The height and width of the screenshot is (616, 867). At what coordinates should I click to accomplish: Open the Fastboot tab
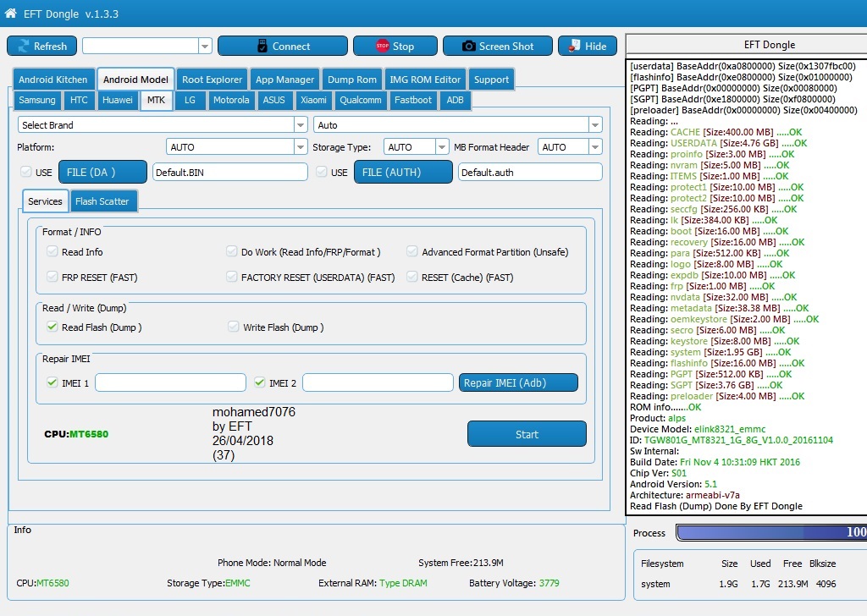pyautogui.click(x=413, y=100)
